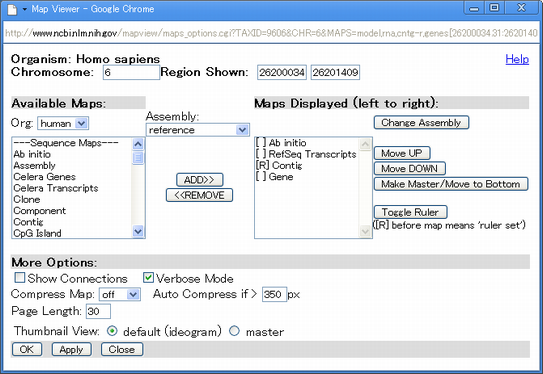
Task: Click Available Maps scrollbar down arrow
Action: click(138, 231)
